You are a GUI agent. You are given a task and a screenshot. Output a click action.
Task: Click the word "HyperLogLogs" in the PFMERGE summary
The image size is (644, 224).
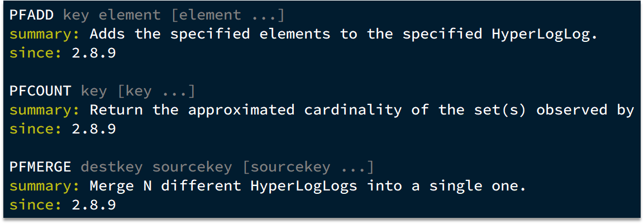303,186
